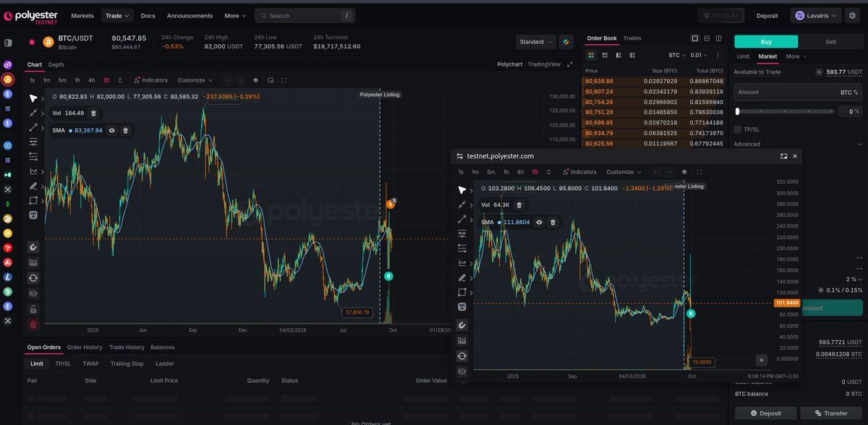Select 1h timeframe in popup chart
This screenshot has height=425, width=868.
click(506, 172)
